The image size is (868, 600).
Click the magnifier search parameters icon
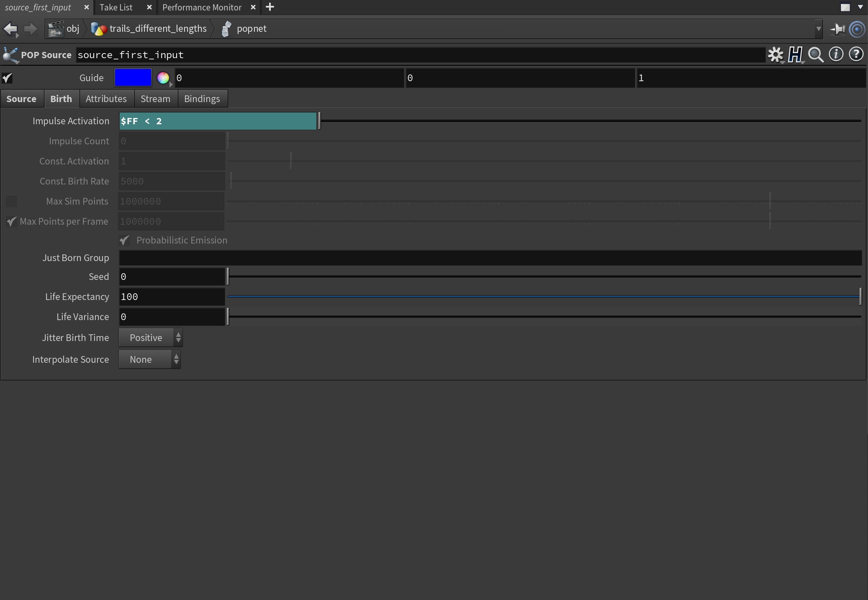coord(816,54)
